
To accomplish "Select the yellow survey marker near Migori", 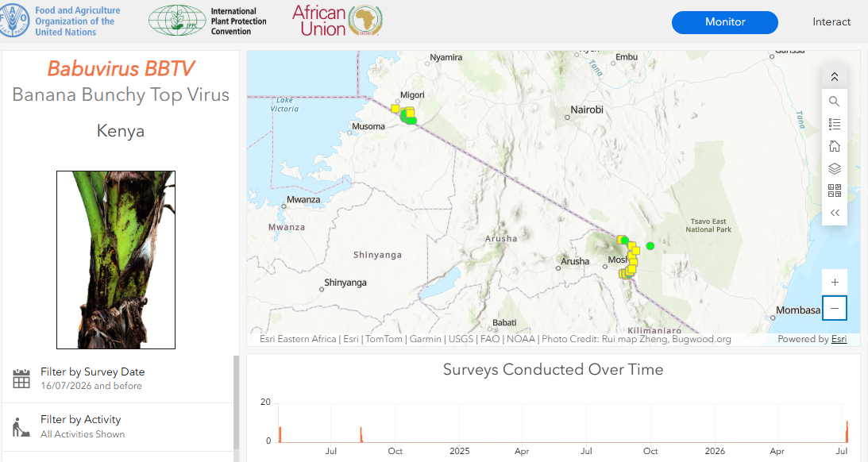I will (x=395, y=109).
